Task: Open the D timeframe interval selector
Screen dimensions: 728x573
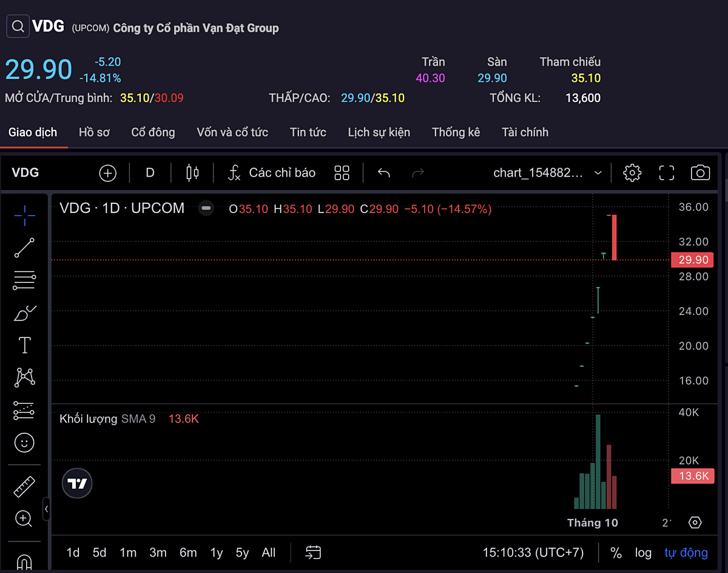Action: click(150, 173)
